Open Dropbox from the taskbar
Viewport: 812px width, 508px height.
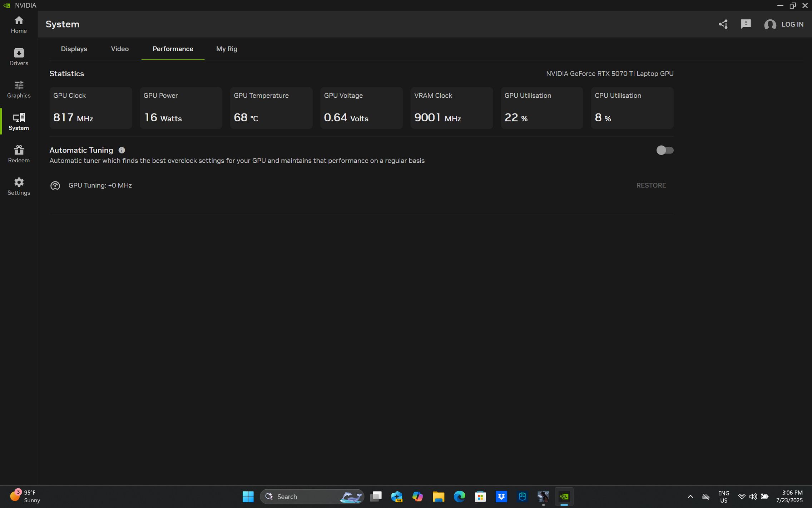501,497
